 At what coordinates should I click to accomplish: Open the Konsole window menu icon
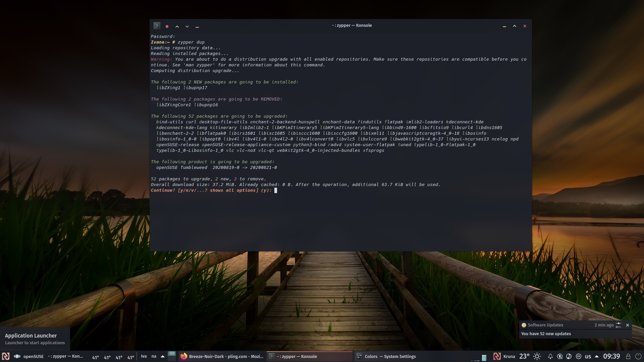click(157, 26)
